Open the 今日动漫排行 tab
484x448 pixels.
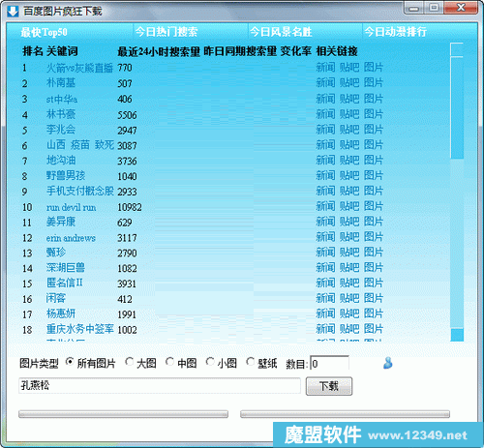click(395, 32)
